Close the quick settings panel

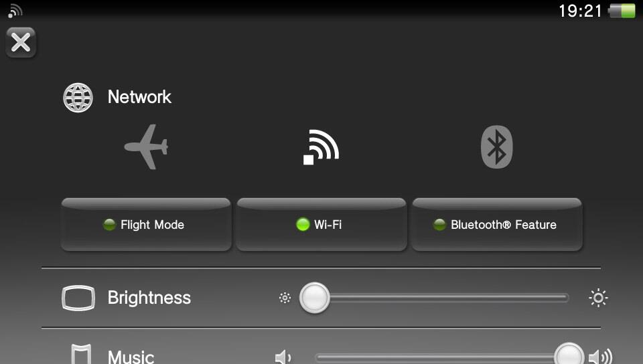pos(21,43)
